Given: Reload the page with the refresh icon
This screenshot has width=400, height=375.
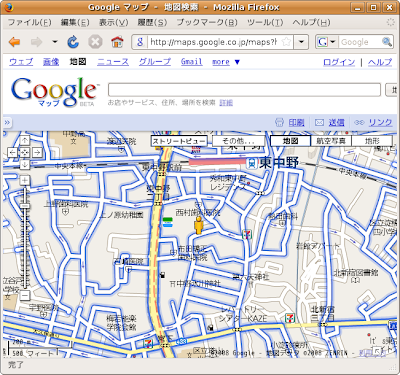Looking at the screenshot, I should pos(73,42).
